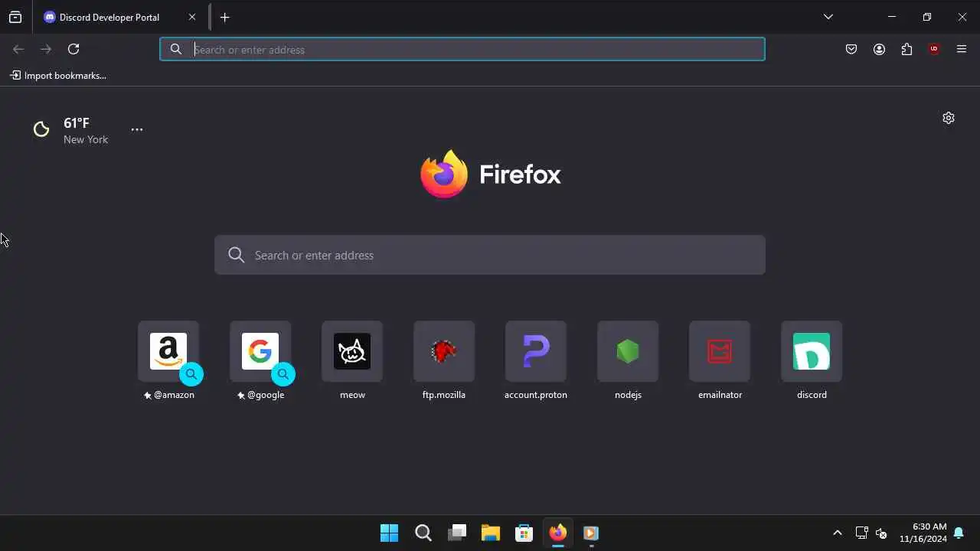The height and width of the screenshot is (551, 980).
Task: Open the Firefox application menu
Action: pyautogui.click(x=962, y=49)
